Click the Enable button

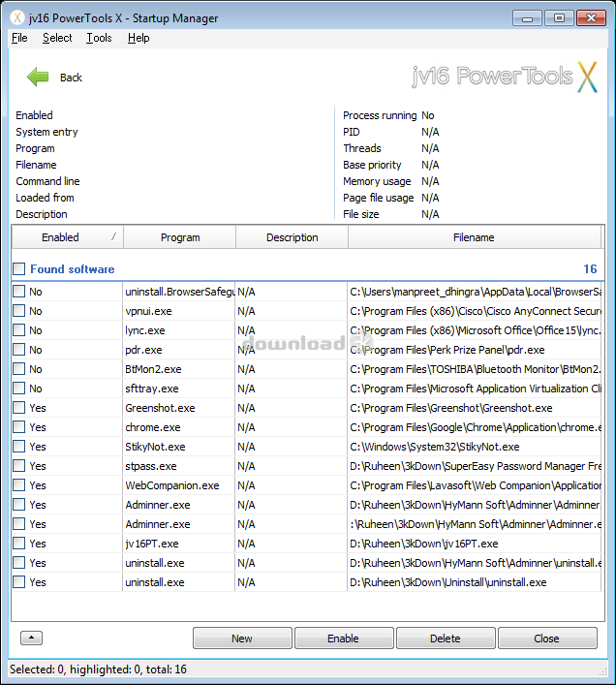click(x=344, y=638)
